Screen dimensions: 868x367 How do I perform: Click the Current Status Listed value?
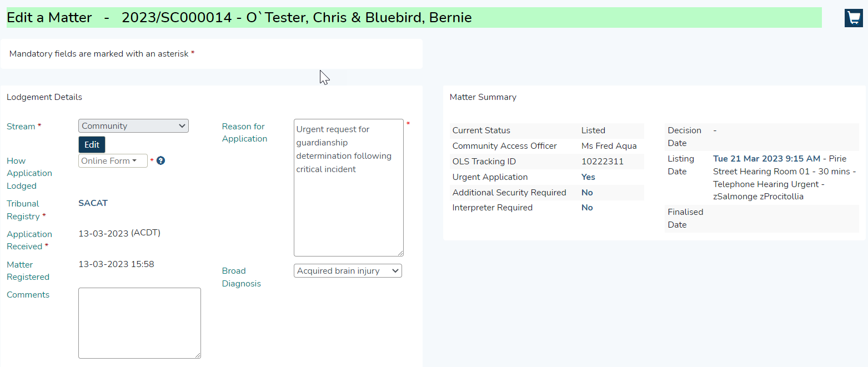(x=593, y=130)
